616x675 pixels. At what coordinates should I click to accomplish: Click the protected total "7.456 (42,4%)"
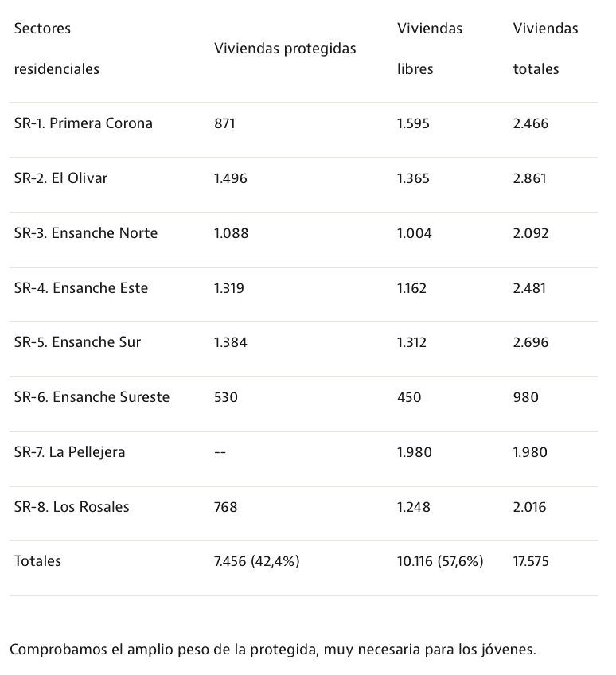[x=256, y=561]
